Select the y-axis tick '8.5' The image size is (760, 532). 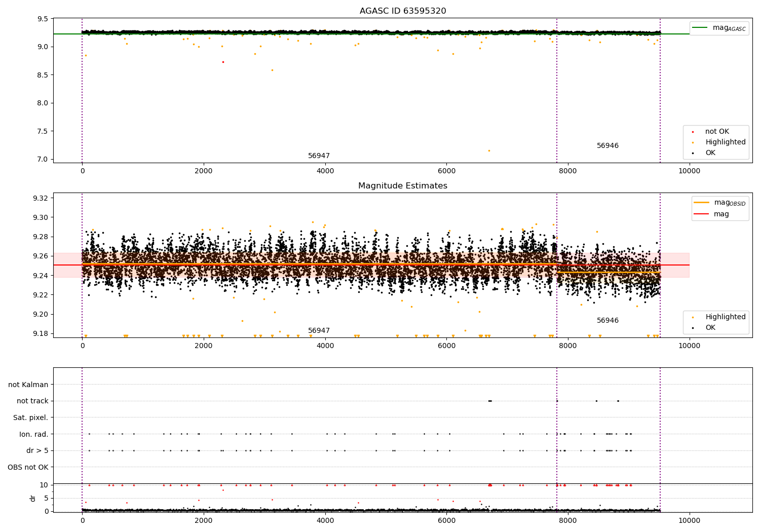pyautogui.click(x=44, y=75)
